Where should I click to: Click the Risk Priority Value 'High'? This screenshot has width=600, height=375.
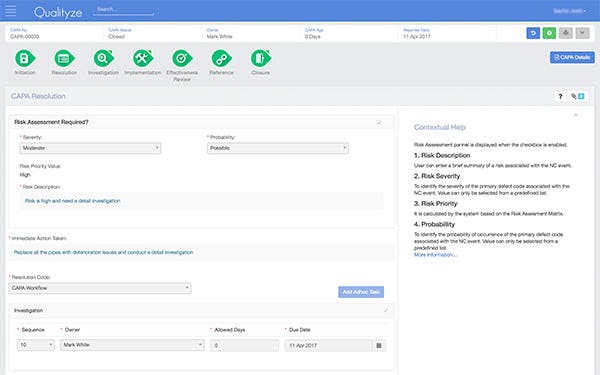pyautogui.click(x=25, y=175)
